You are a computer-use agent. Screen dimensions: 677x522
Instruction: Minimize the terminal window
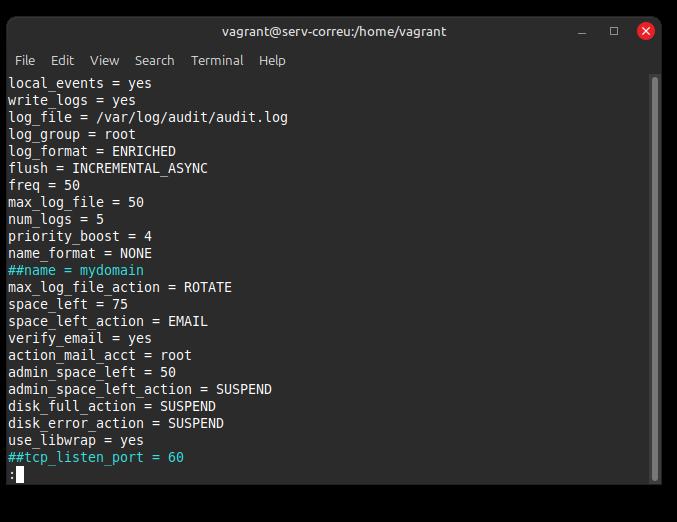(x=582, y=31)
